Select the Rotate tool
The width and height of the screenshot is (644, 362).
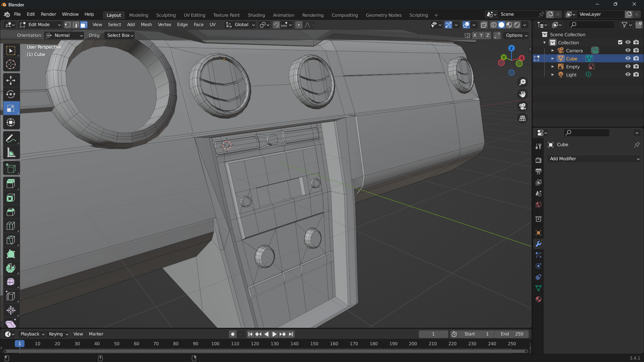tap(11, 95)
